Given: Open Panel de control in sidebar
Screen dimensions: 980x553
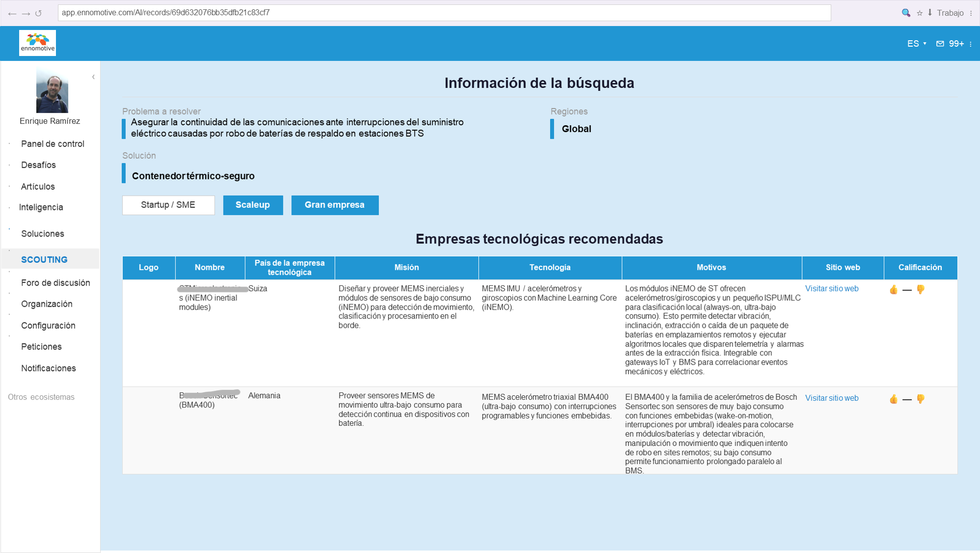Looking at the screenshot, I should click(x=53, y=144).
